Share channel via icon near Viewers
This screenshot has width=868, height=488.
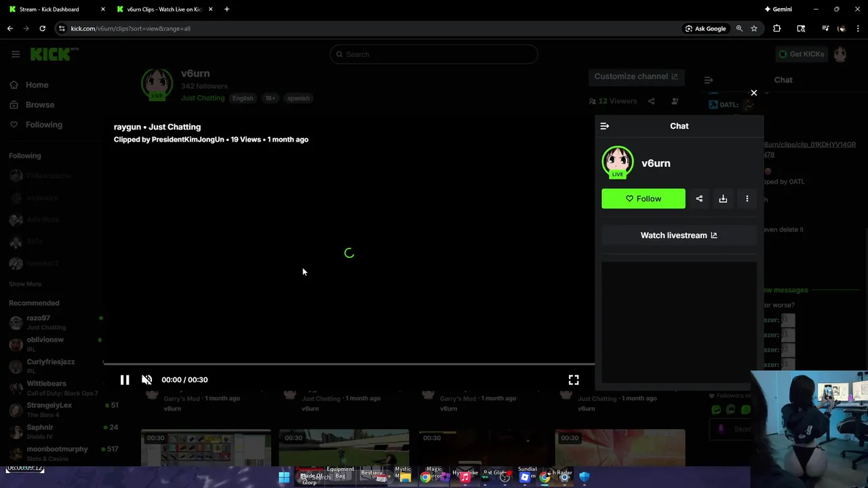point(652,101)
